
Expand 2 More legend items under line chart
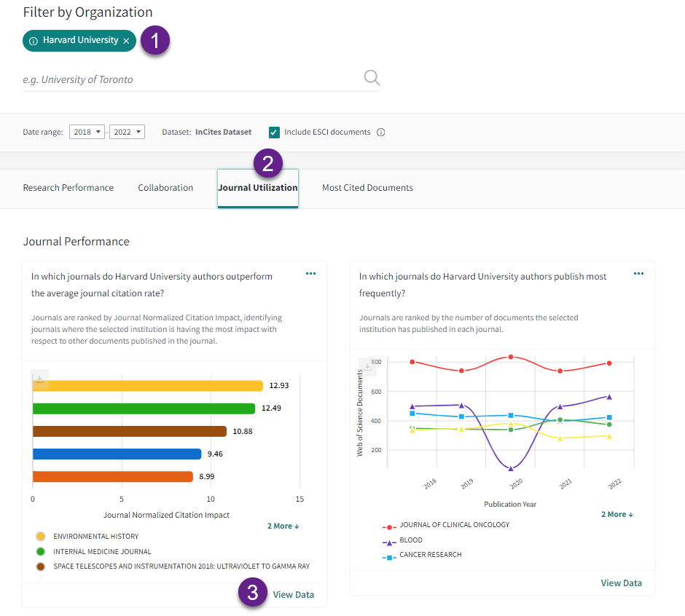coord(616,514)
